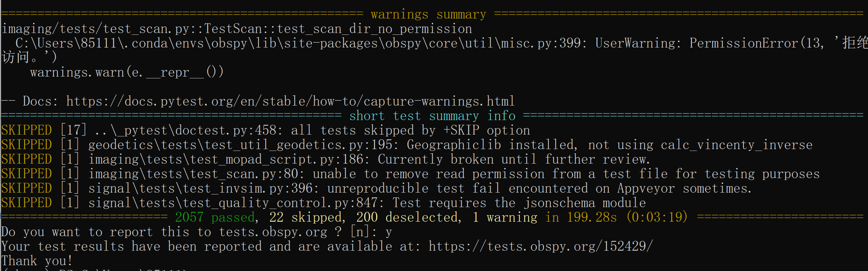Click the tests.obspy.org/152429 results link
Screen dimensions: 868x271
click(541, 246)
